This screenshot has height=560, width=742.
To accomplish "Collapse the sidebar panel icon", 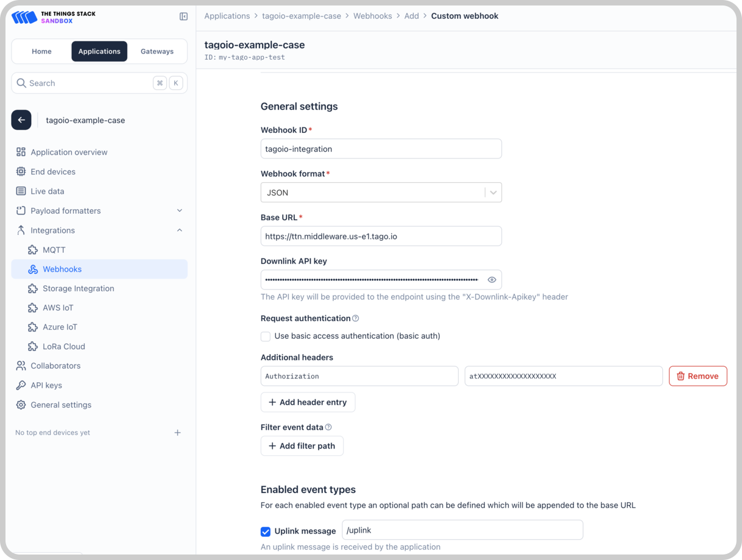I will [x=183, y=16].
